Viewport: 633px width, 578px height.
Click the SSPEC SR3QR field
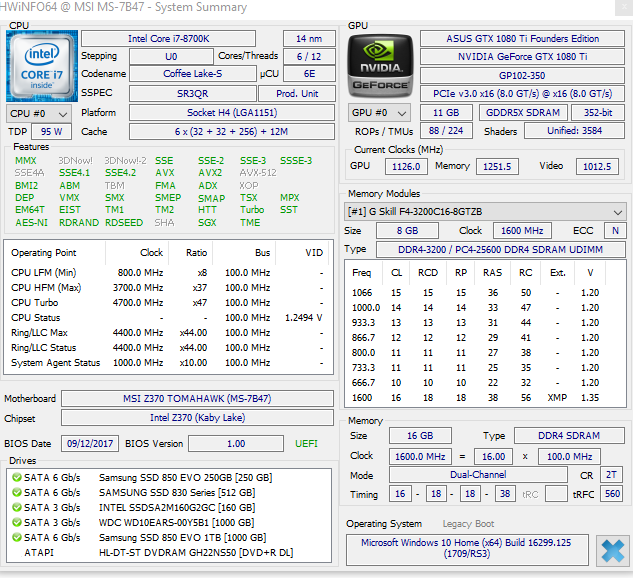[193, 94]
